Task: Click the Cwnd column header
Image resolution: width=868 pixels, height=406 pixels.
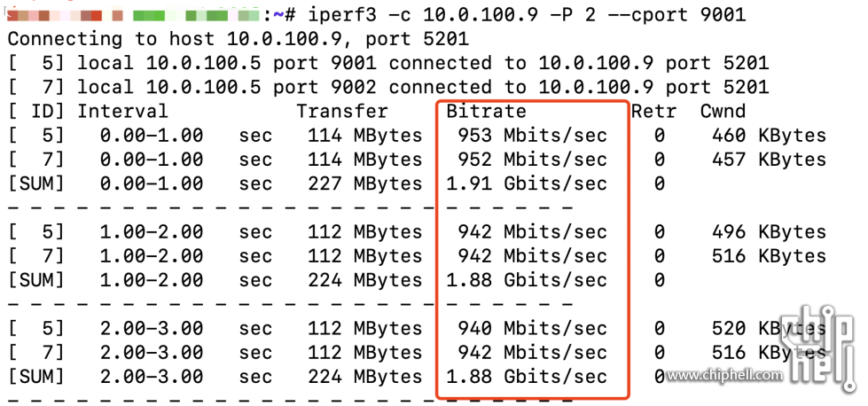Action: [723, 112]
